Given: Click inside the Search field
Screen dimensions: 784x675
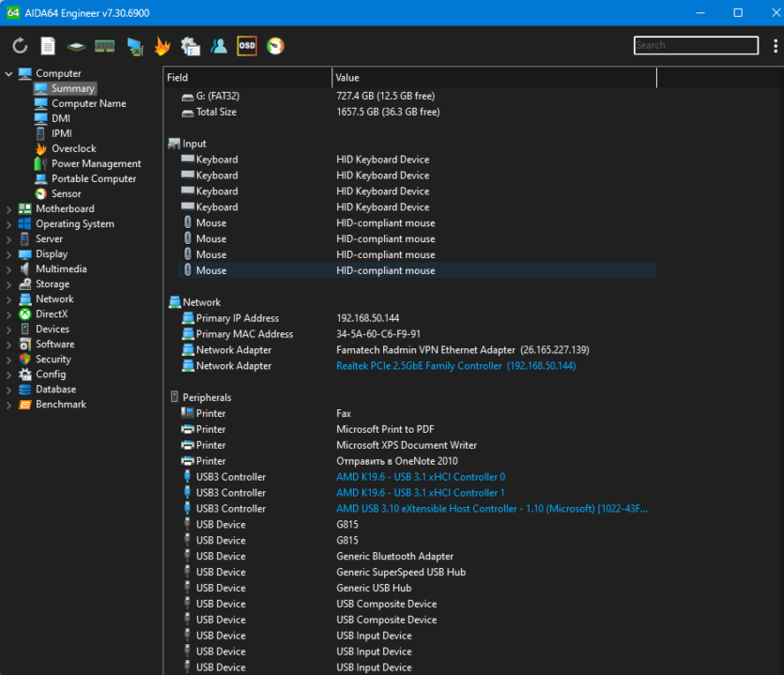Looking at the screenshot, I should pos(696,45).
